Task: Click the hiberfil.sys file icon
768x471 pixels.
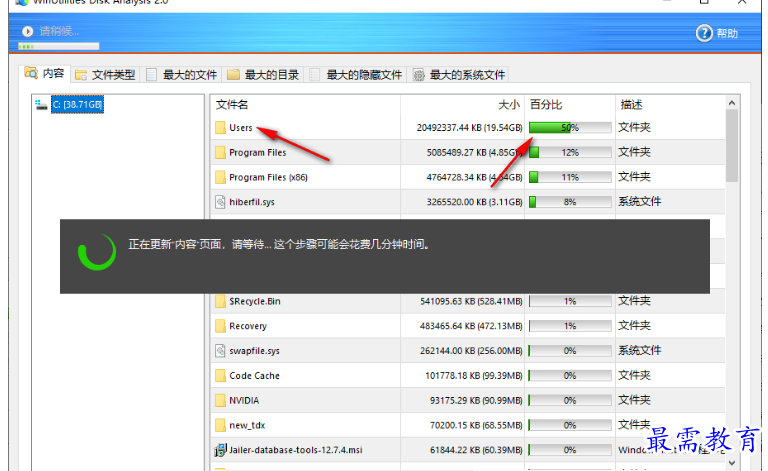Action: pyautogui.click(x=220, y=202)
